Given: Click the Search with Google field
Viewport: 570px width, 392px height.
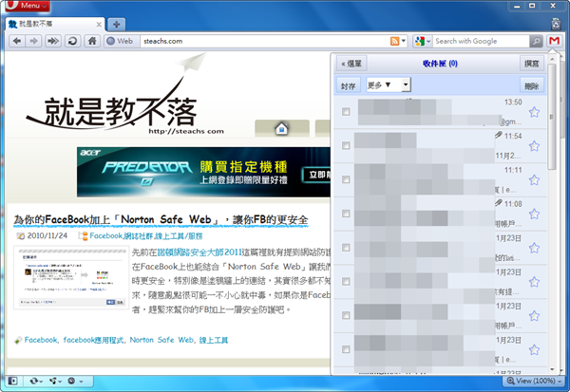Looking at the screenshot, I should (481, 41).
